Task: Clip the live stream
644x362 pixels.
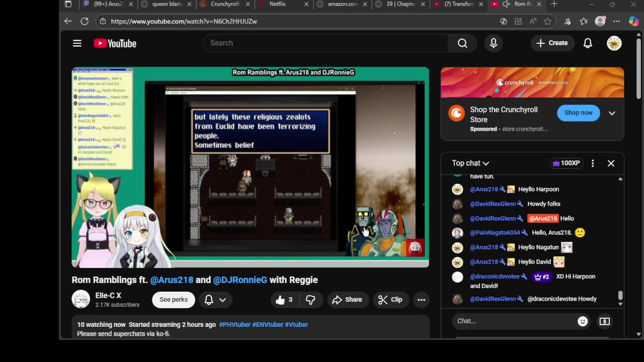Action: (x=390, y=300)
